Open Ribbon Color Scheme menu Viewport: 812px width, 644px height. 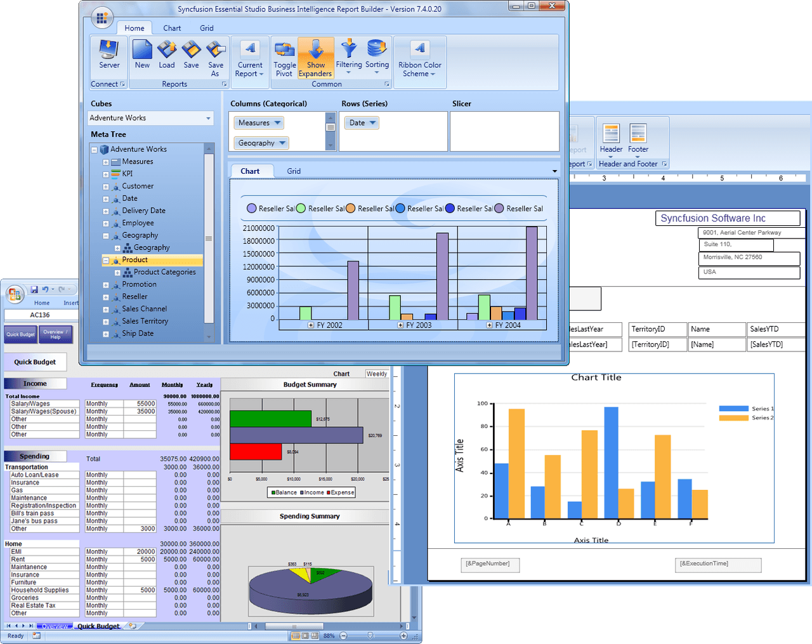tap(420, 58)
